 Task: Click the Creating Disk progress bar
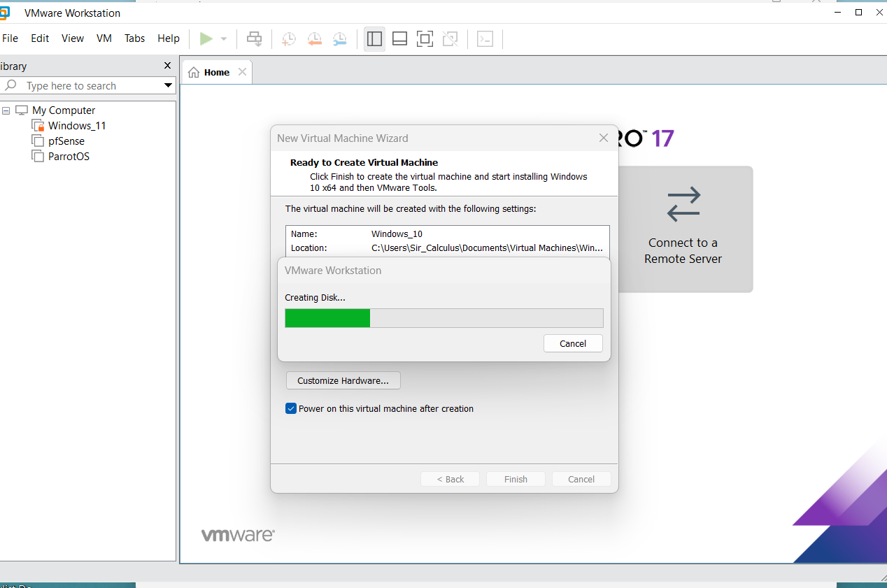point(444,318)
